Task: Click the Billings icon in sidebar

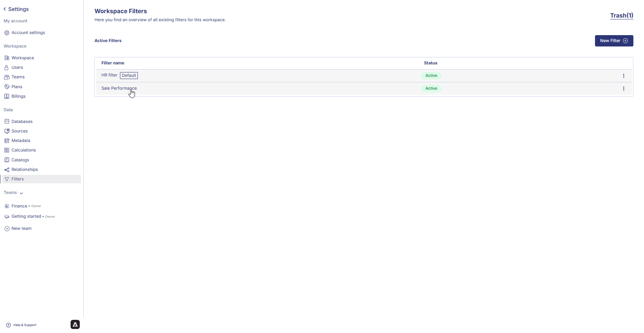Action: pos(7,96)
